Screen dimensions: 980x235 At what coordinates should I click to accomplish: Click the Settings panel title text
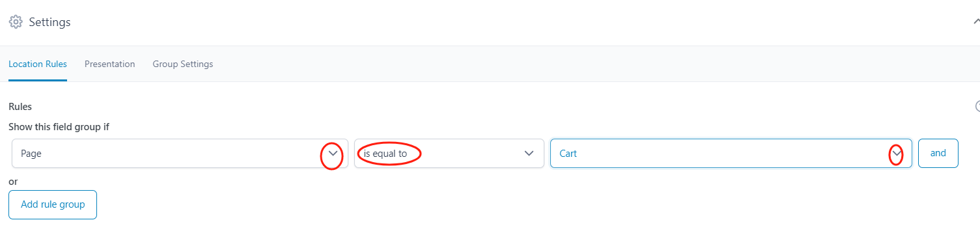click(50, 22)
